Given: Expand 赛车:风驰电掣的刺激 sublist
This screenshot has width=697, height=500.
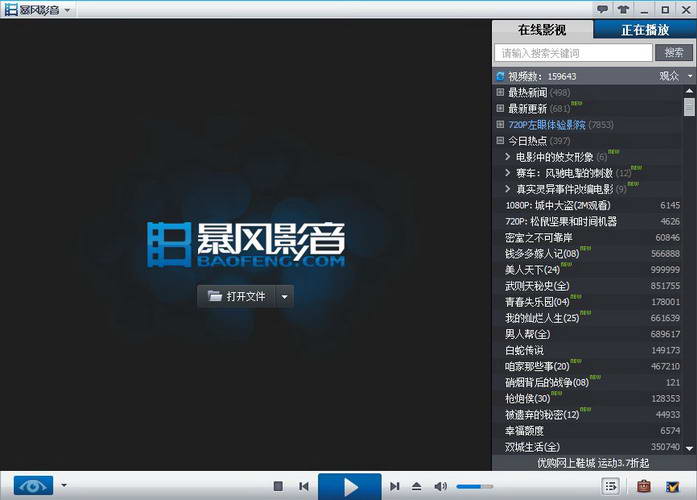Looking at the screenshot, I should pos(508,172).
